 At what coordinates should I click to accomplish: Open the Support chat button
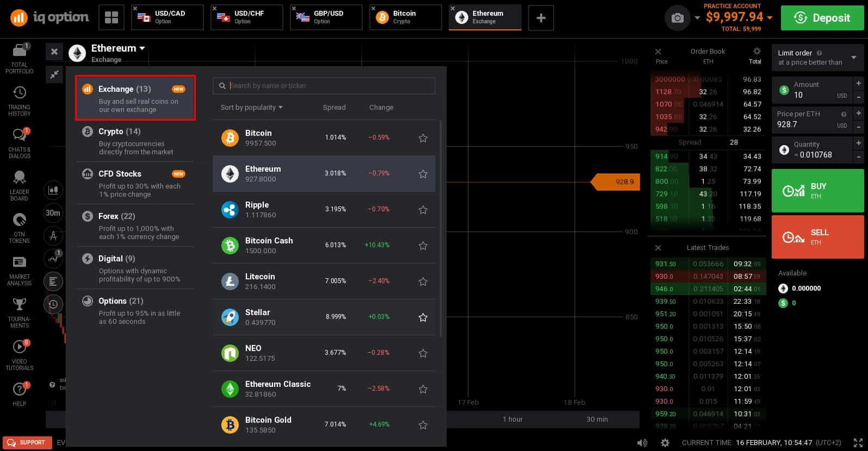point(27,442)
